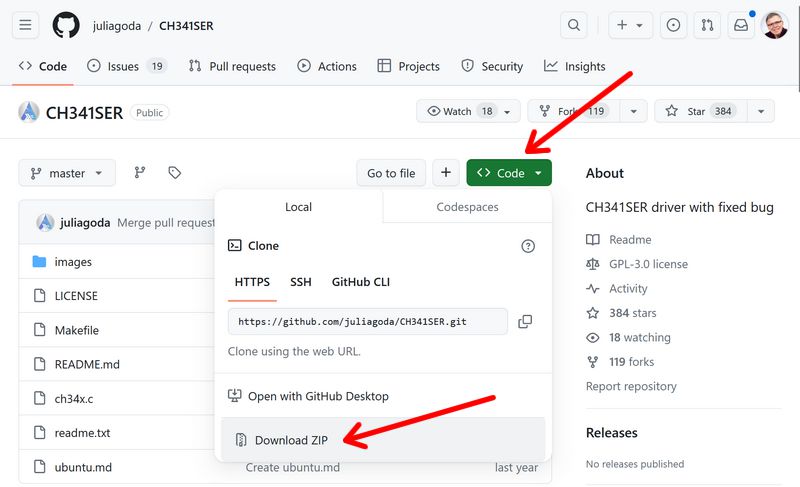Select the GitHub CLI clone option
The image size is (800, 487).
(361, 282)
